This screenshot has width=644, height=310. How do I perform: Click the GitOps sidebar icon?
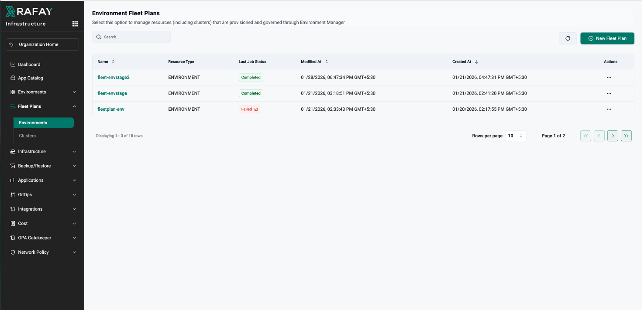13,194
